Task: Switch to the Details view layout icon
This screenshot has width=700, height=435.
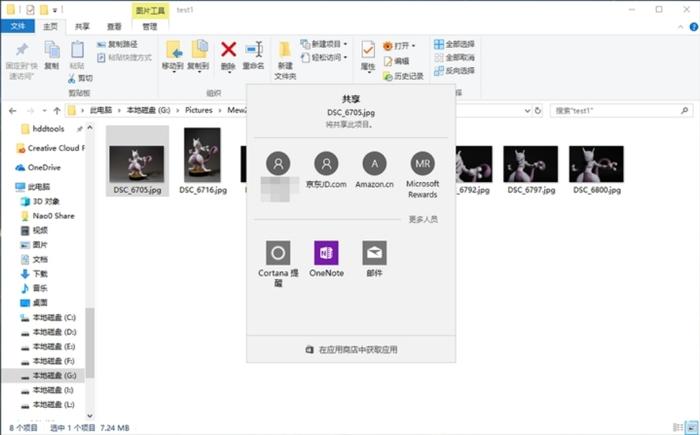Action: [x=678, y=427]
